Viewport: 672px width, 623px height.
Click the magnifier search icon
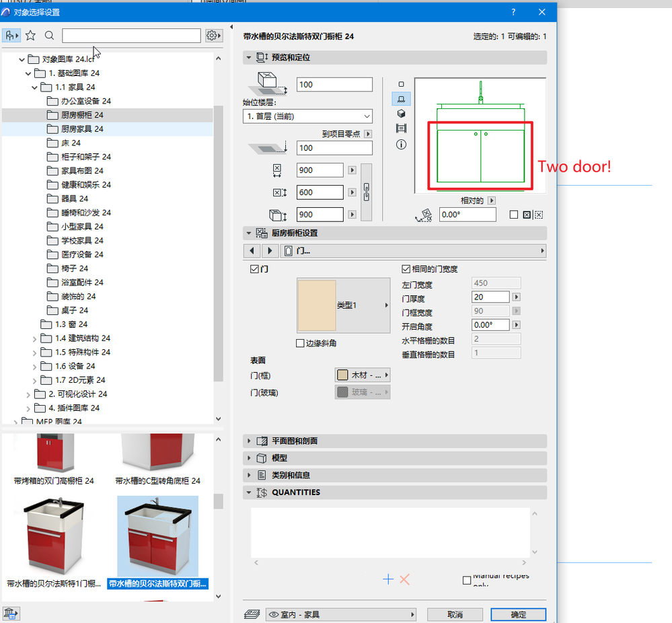coord(48,36)
